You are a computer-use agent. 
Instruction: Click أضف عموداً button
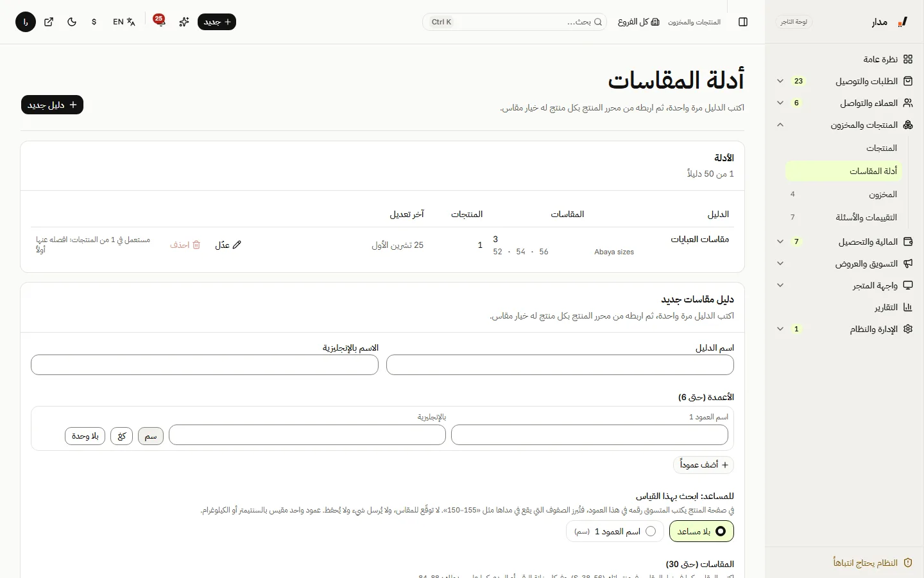[x=703, y=464]
